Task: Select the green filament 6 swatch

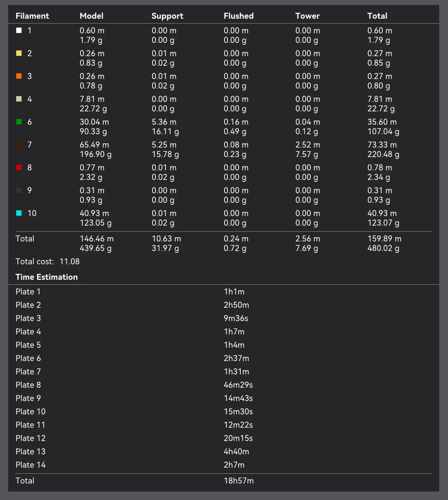Action: pos(19,122)
